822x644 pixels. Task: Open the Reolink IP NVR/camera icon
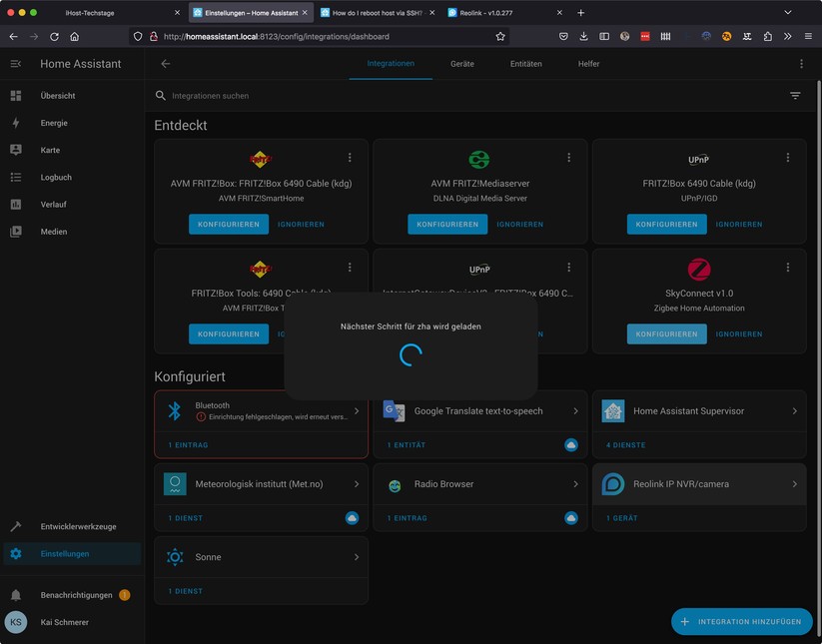coord(613,483)
